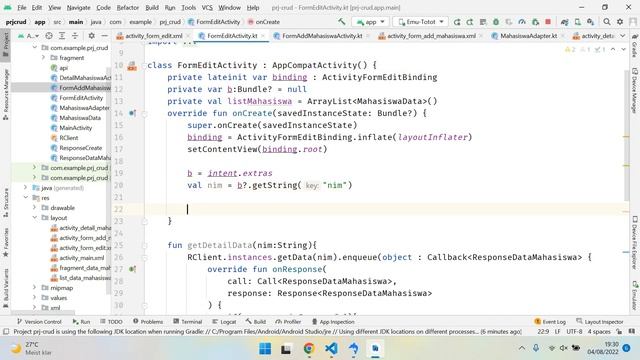Click the UTF-8 encoding status entry
The width and height of the screenshot is (640, 360).
click(x=574, y=332)
